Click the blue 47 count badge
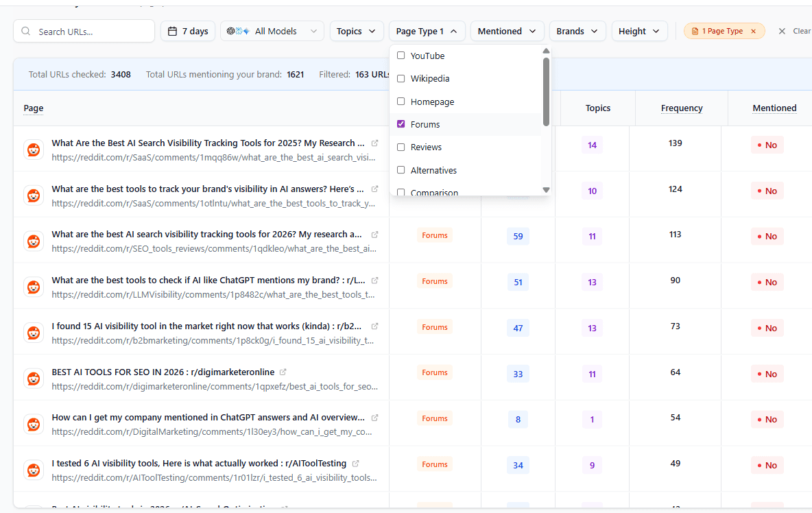Viewport: 812px width, 513px height. coord(518,328)
